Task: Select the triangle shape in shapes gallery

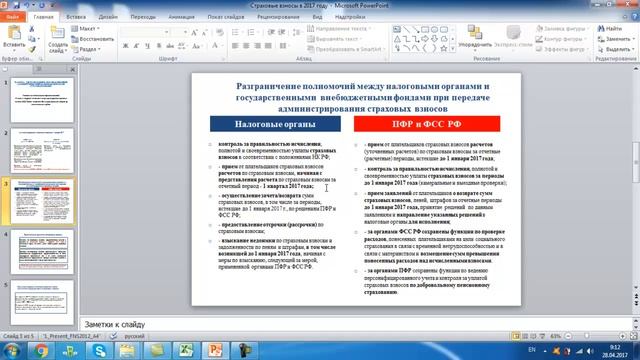Action: tap(397, 39)
